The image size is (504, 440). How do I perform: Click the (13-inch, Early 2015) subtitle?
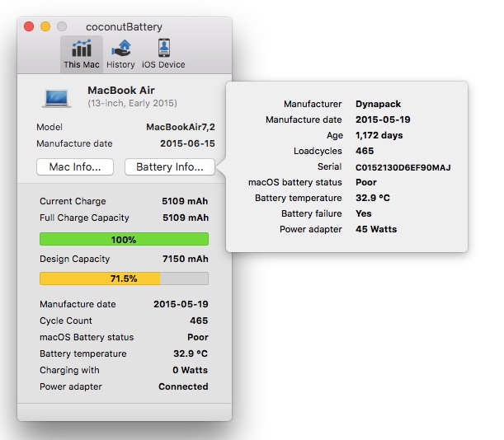click(133, 103)
